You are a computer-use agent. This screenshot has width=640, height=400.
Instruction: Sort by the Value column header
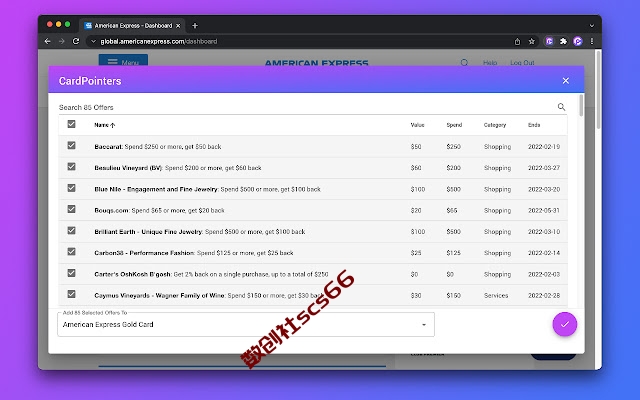(x=417, y=125)
